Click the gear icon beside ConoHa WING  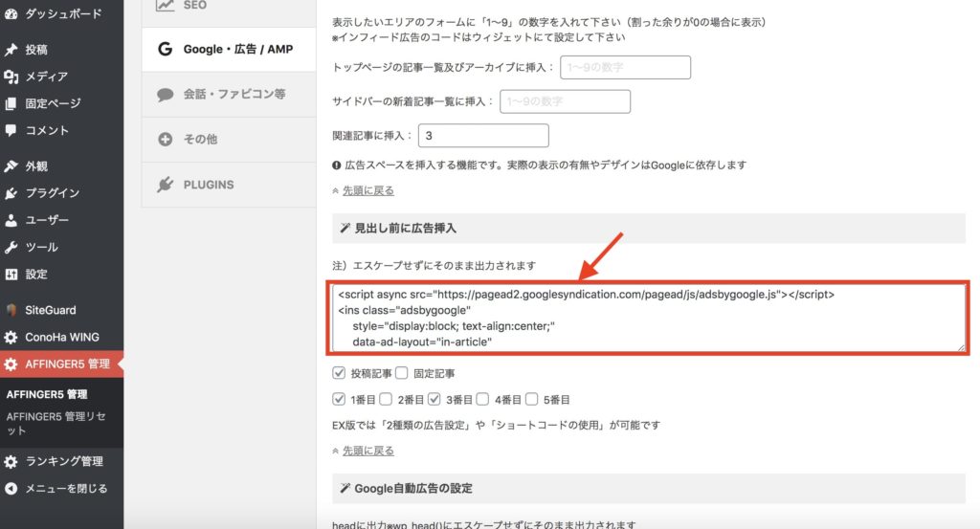pyautogui.click(x=11, y=338)
